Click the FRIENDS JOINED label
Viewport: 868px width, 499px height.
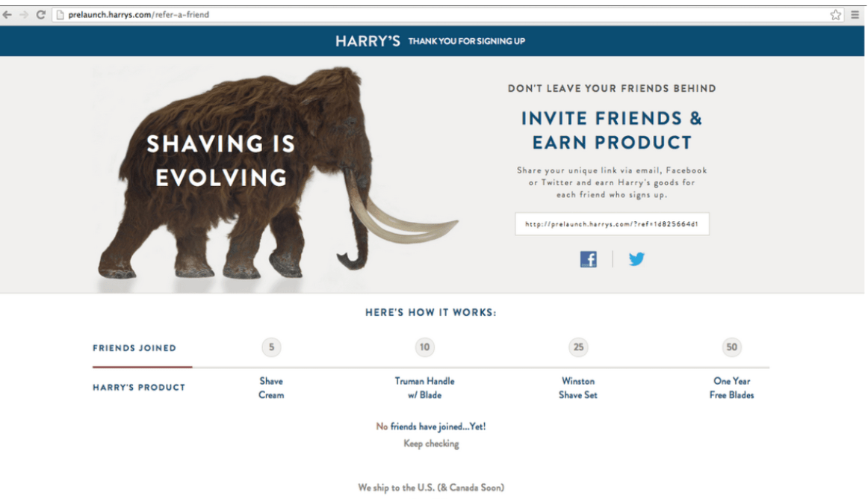click(134, 348)
